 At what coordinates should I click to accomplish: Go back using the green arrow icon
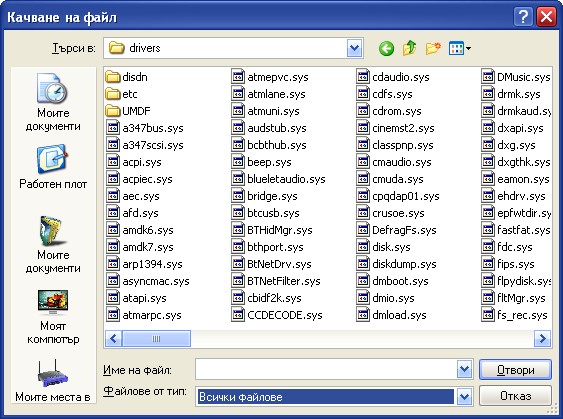point(386,48)
